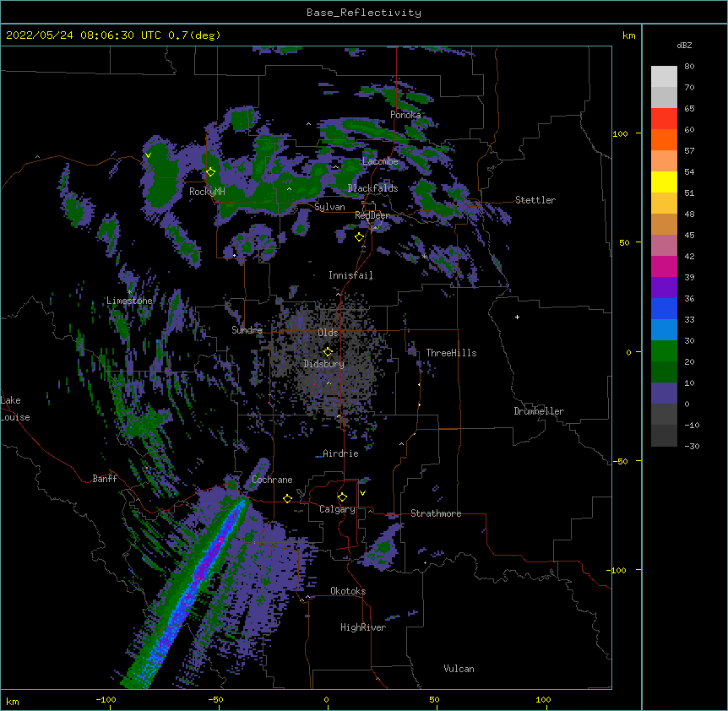Click the Innisfail city label
Viewport: 728px width, 711px height.
tap(350, 275)
